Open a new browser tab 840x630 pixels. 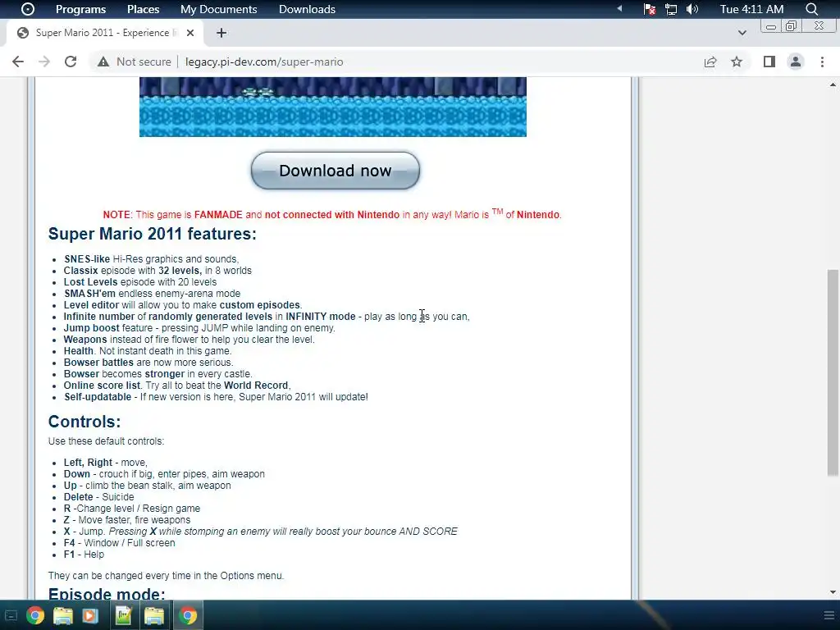[x=221, y=33]
